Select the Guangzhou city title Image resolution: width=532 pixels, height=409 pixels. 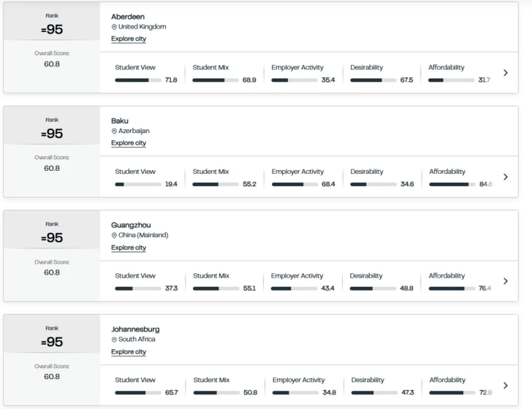(131, 225)
